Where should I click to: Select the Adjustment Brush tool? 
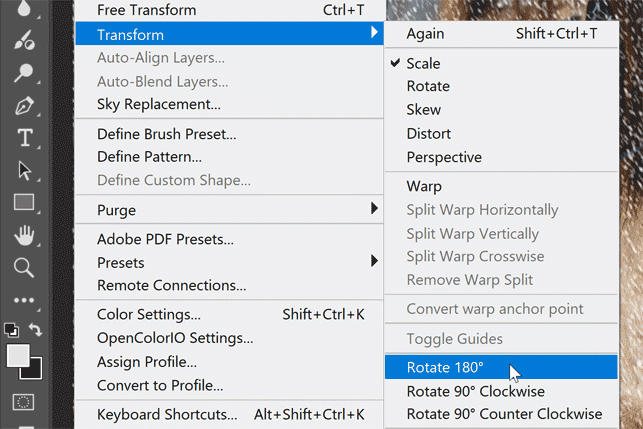[x=25, y=40]
